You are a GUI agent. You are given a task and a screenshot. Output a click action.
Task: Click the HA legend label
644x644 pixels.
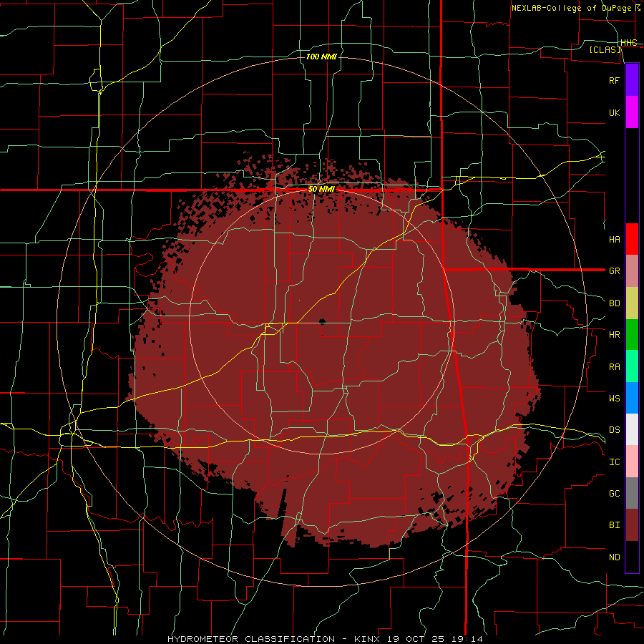[x=614, y=239]
